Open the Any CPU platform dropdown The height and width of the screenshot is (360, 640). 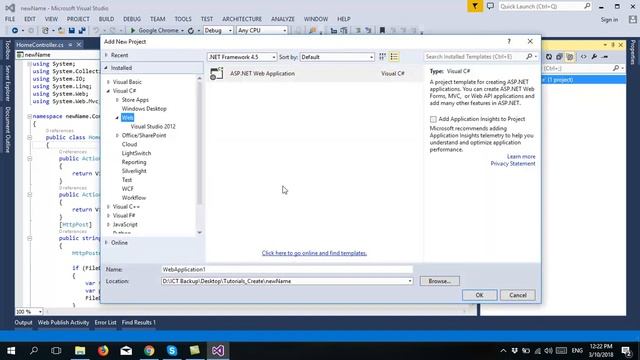[x=262, y=31]
